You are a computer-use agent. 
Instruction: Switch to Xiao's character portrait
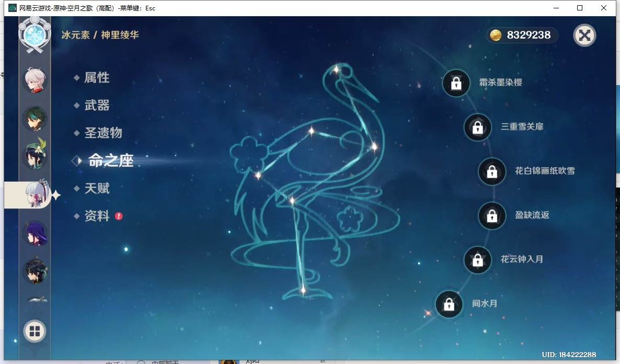click(35, 119)
